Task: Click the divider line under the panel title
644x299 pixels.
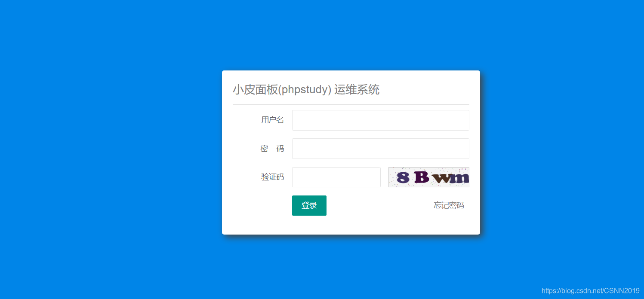Action: [351, 104]
